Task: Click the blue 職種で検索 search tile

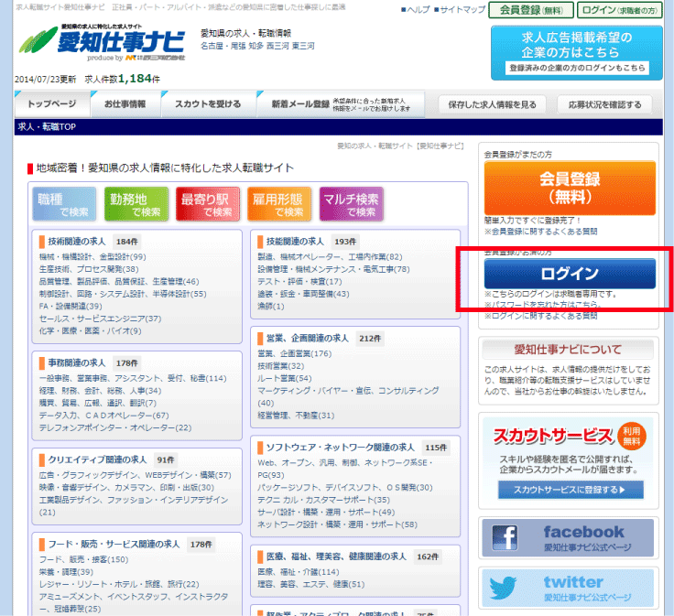Action: click(64, 204)
